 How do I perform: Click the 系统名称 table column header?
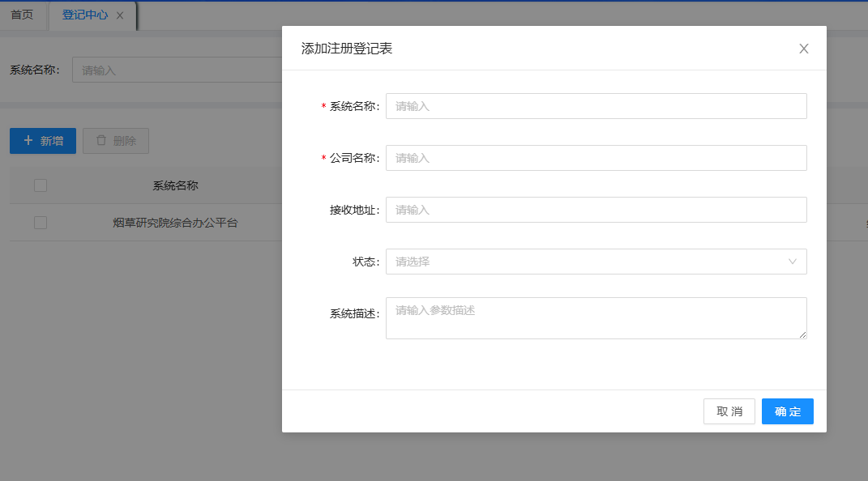coord(175,185)
